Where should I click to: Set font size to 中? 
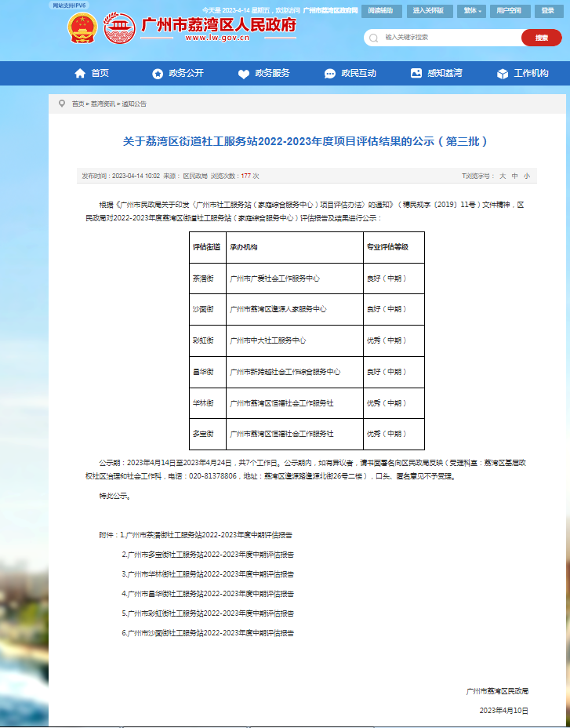click(514, 176)
